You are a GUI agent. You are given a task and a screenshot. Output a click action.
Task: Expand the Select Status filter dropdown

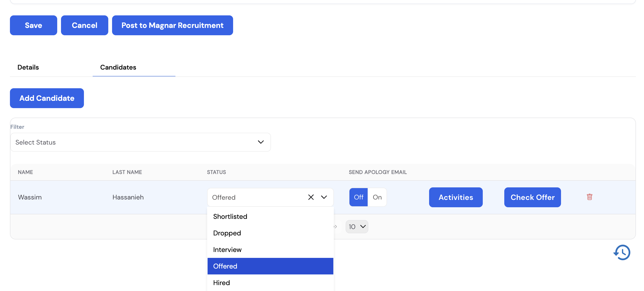point(140,142)
